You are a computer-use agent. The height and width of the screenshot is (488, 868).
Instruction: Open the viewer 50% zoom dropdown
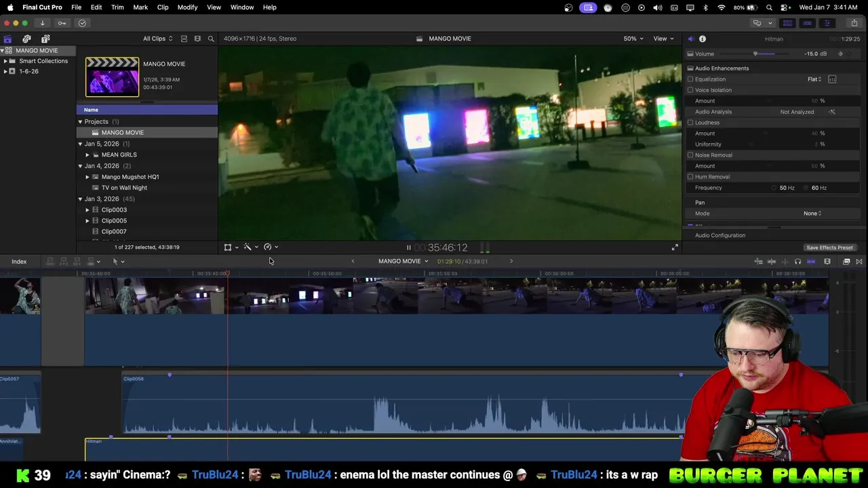(633, 39)
